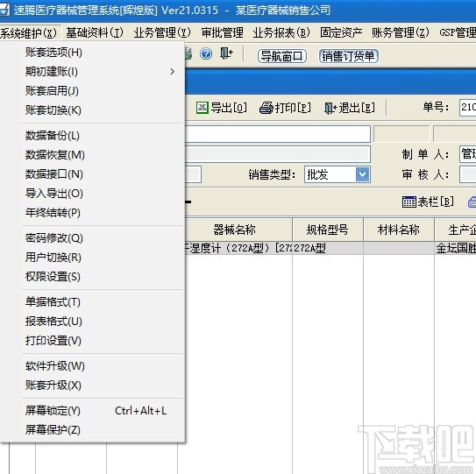Click the 单号 input field
Viewport: 476px width, 474px height.
click(467, 107)
